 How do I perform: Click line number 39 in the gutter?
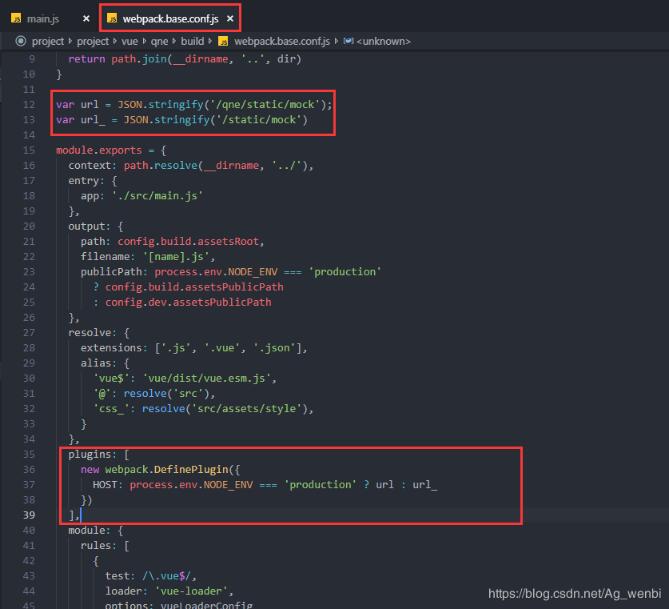tap(28, 514)
